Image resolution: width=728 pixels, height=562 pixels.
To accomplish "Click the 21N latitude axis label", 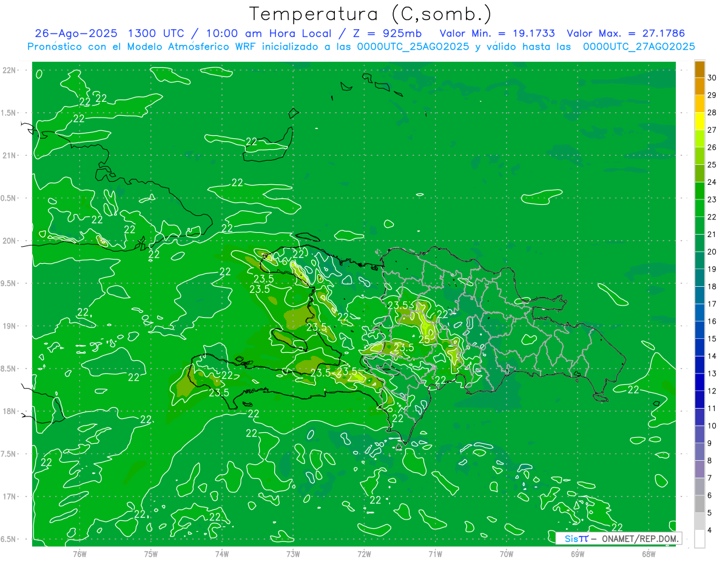I will (9, 156).
